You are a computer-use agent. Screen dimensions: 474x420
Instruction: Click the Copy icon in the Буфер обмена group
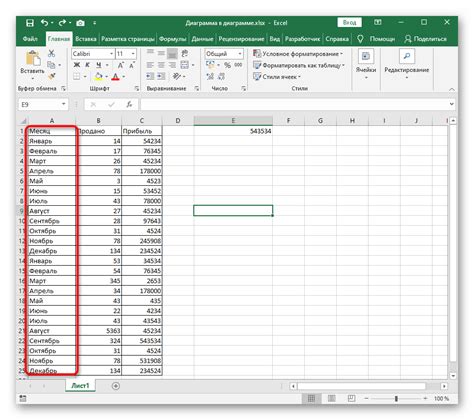51,65
